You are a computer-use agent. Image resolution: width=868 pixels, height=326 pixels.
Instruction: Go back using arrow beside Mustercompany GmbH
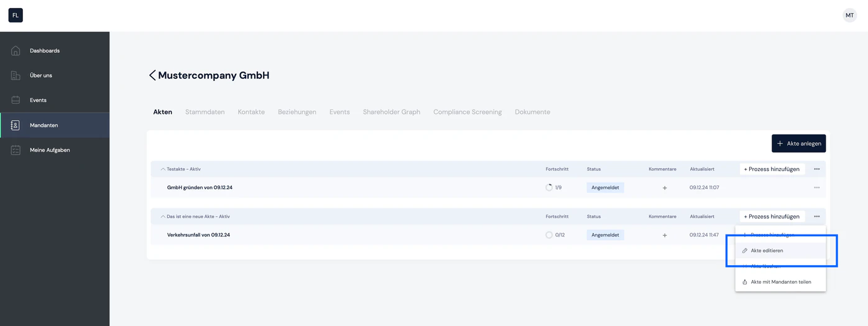coord(152,75)
